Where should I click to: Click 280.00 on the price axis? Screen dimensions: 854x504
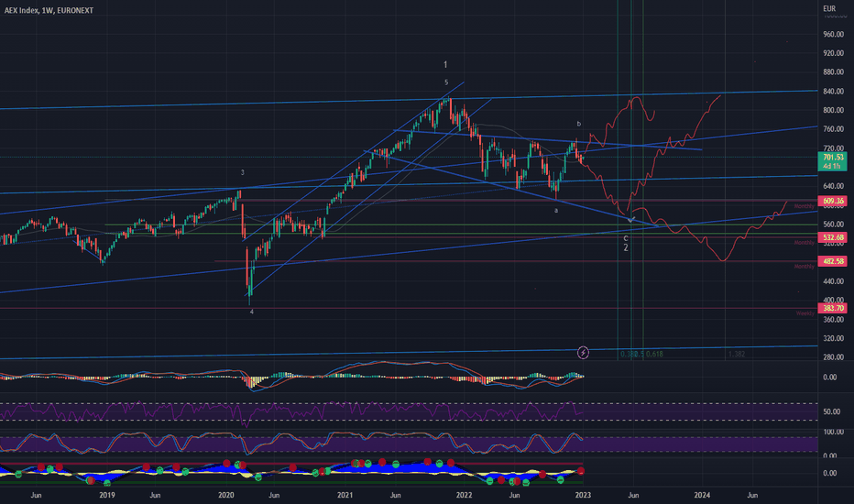point(833,357)
